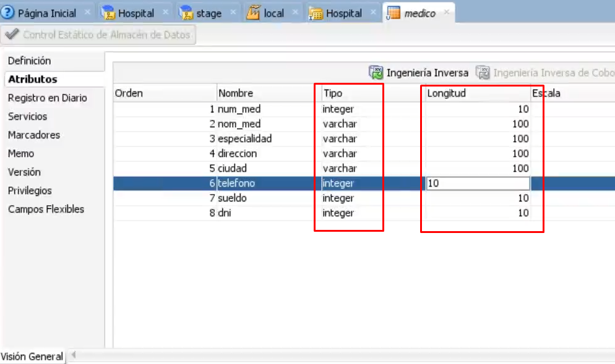
Task: Click the length value 100 of ciudad
Action: [x=520, y=169]
